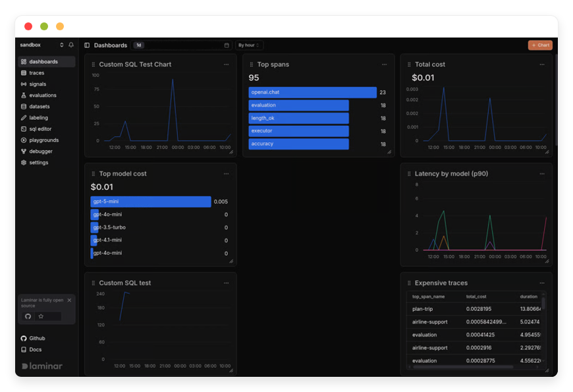Open the three-dot menu on Top model cost
Screen dimensions: 573x392
[x=226, y=174]
